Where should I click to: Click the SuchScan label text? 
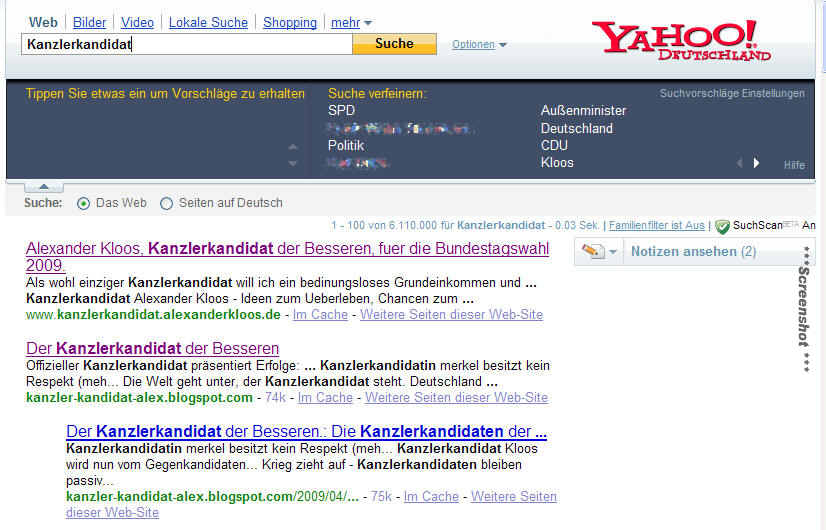coord(758,225)
